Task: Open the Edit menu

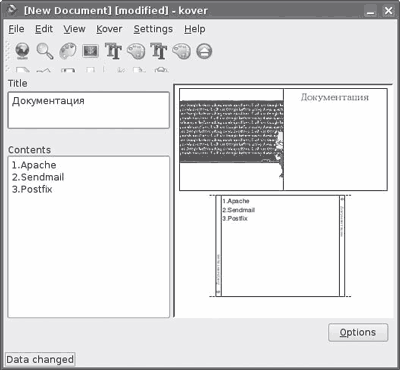Action: (44, 29)
